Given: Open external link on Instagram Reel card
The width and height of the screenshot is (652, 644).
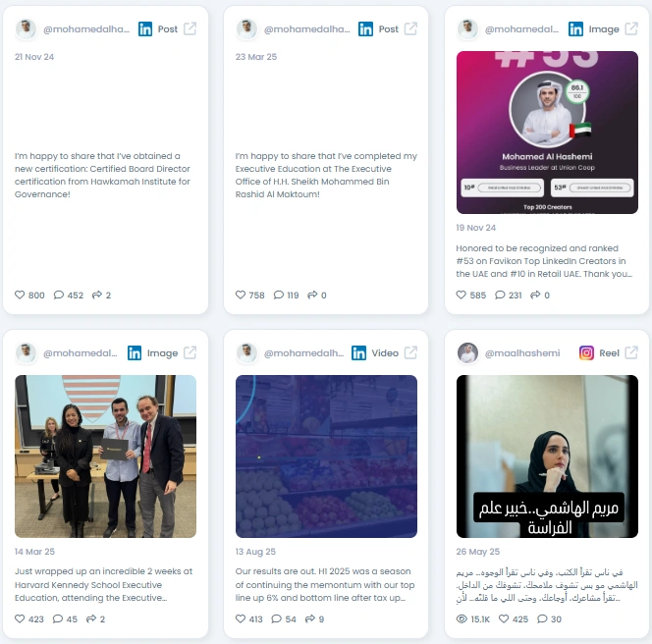Looking at the screenshot, I should [x=631, y=353].
